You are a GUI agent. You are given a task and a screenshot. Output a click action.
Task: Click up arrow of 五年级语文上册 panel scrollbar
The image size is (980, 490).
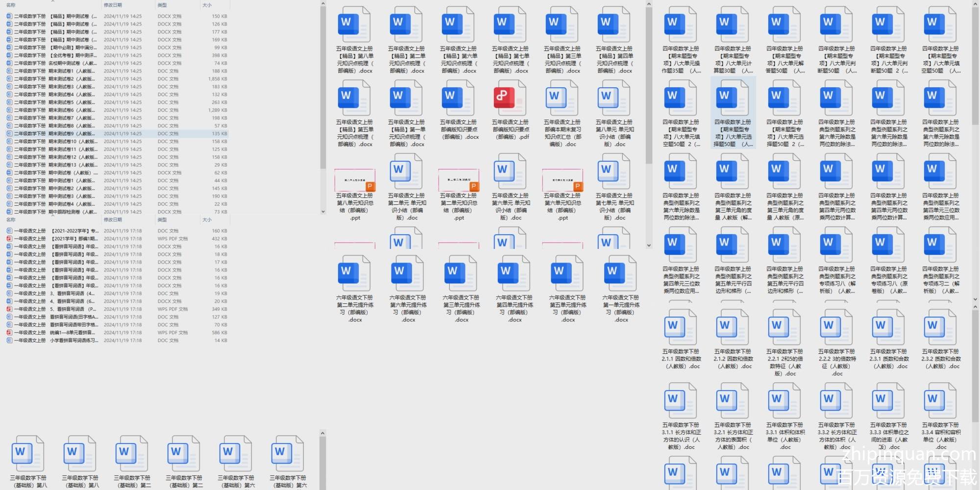tap(649, 4)
